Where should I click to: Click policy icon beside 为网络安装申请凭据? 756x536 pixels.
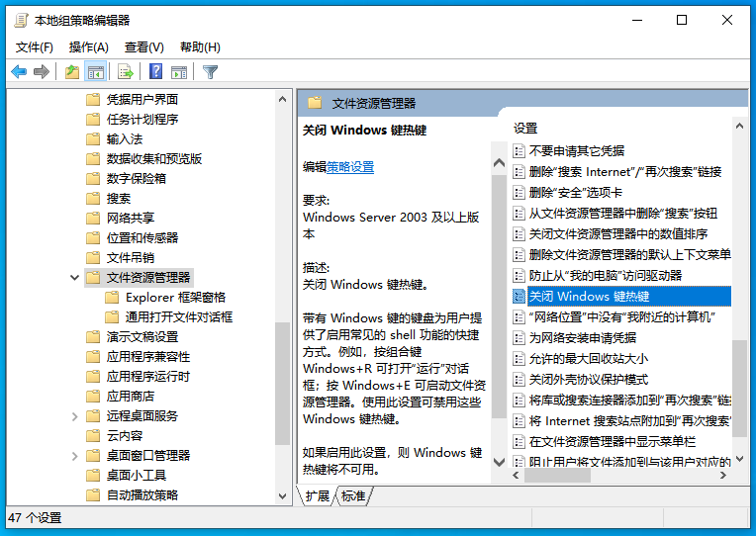pyautogui.click(x=519, y=338)
